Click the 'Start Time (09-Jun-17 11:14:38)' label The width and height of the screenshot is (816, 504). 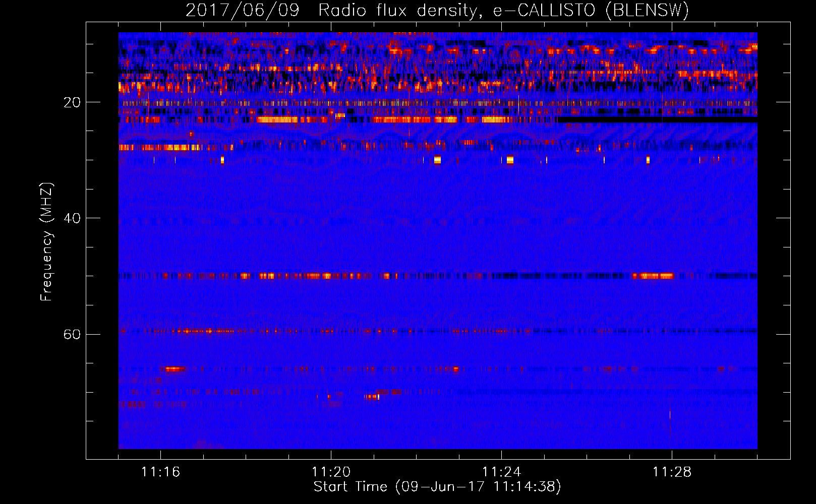(x=437, y=486)
